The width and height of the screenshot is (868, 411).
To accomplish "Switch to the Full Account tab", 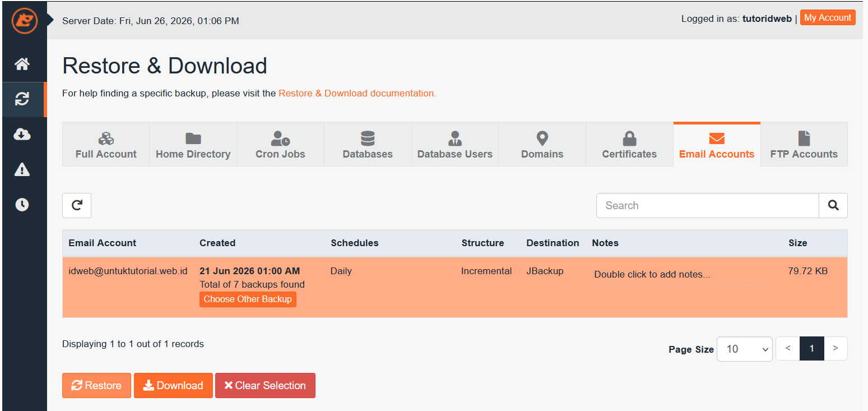I will [x=106, y=145].
